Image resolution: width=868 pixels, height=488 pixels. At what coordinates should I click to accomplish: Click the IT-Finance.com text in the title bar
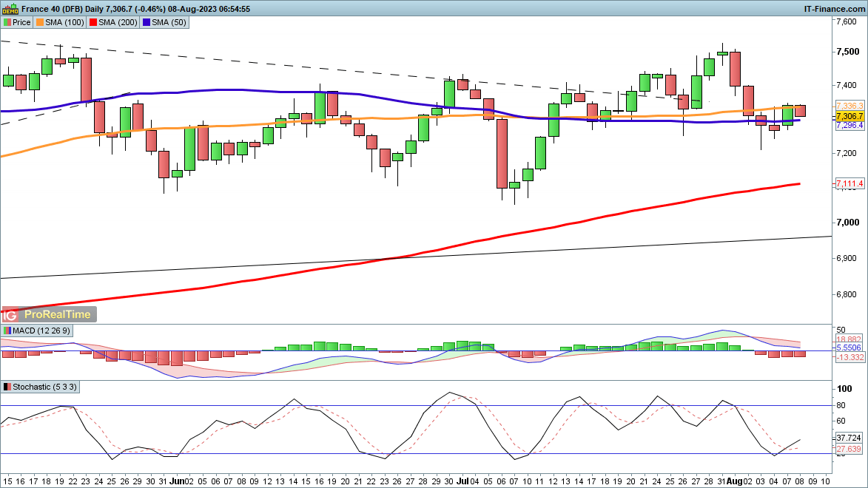pyautogui.click(x=834, y=9)
